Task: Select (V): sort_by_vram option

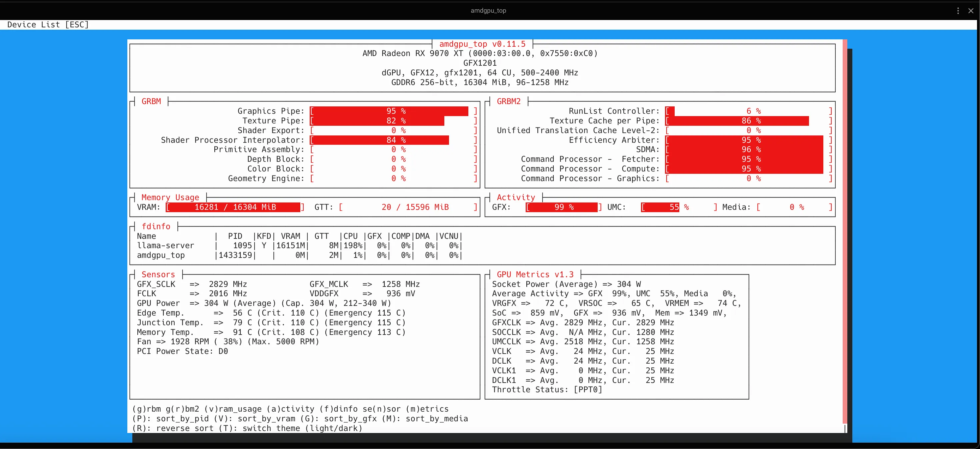Action: pos(255,419)
